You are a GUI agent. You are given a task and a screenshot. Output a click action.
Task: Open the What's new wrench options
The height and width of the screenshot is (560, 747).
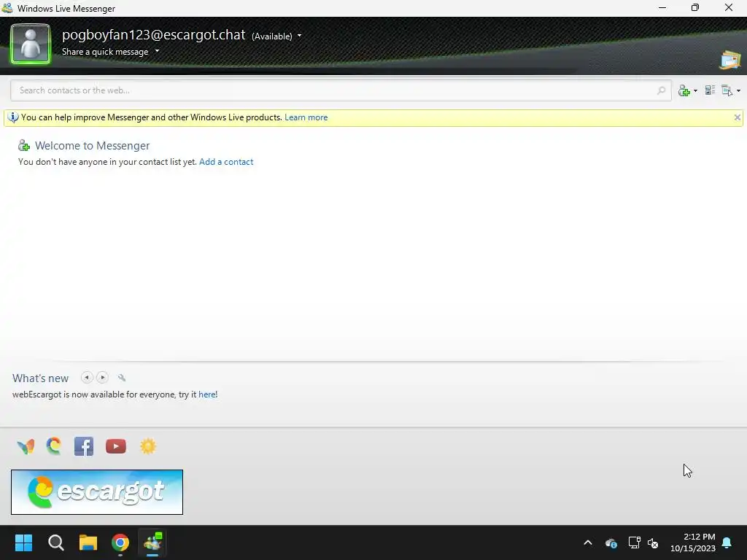[122, 378]
